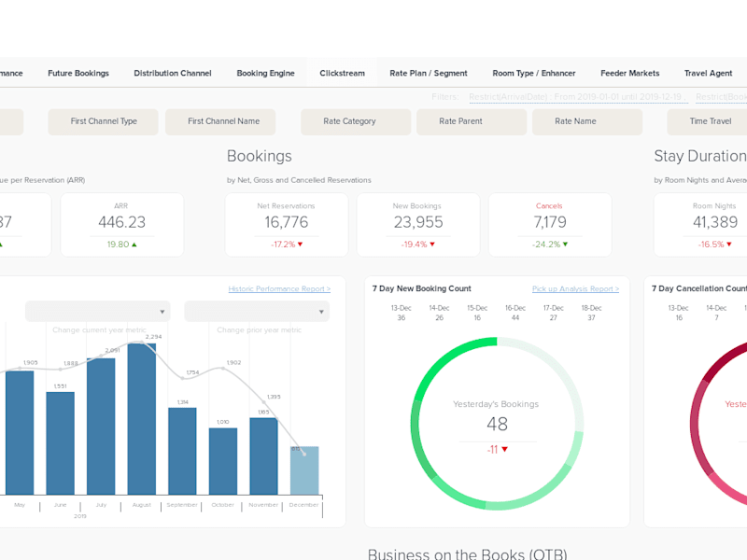The height and width of the screenshot is (560, 747).
Task: Click the red down arrow under Net Reservations
Action: tap(300, 245)
